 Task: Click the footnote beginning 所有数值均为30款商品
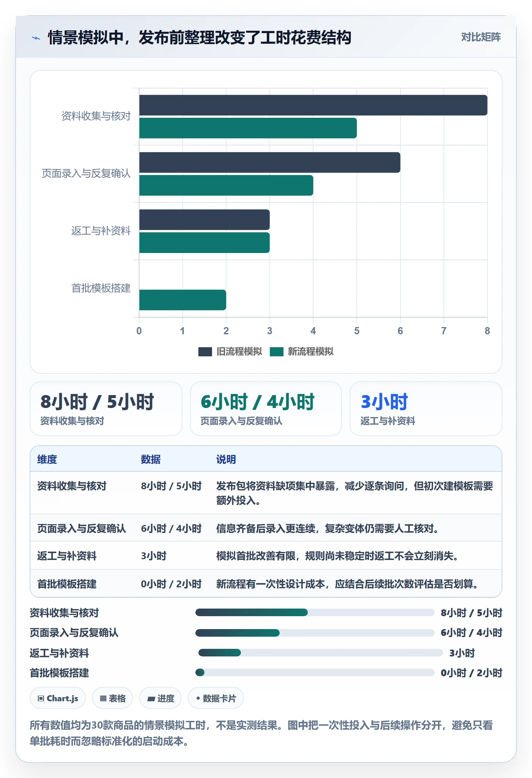pos(261,733)
